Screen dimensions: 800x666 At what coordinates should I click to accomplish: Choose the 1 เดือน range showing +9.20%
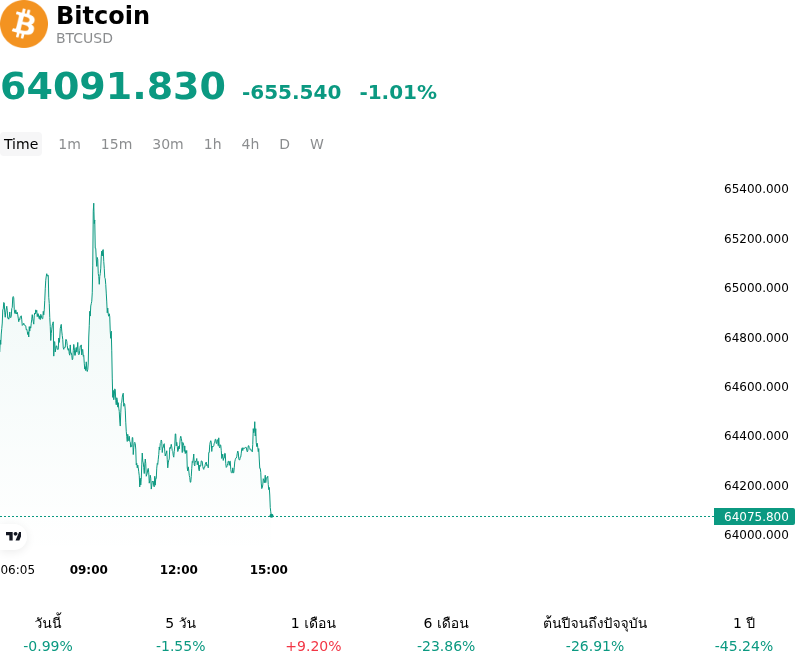pos(313,634)
